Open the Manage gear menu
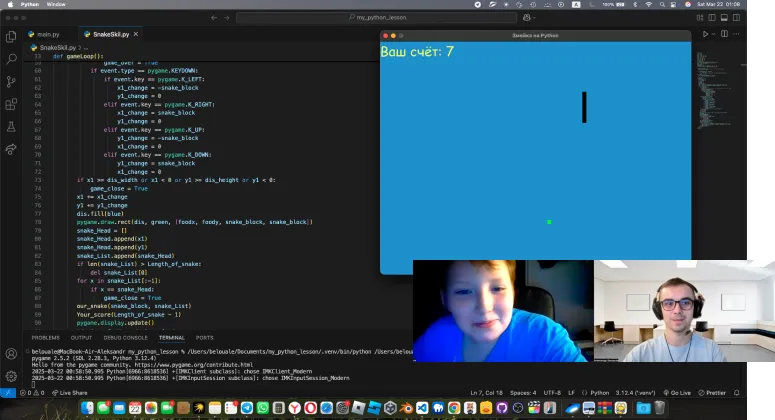This screenshot has height=420, width=775. 11,376
